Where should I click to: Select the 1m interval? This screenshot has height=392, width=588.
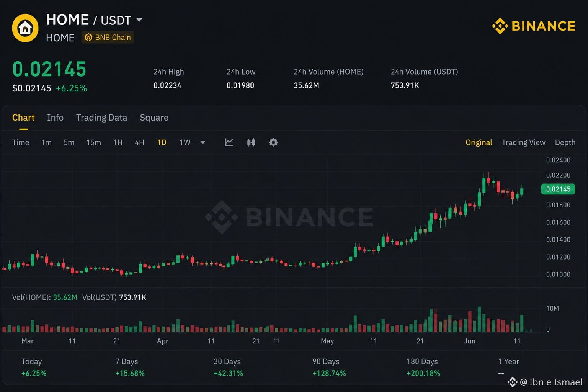point(46,142)
